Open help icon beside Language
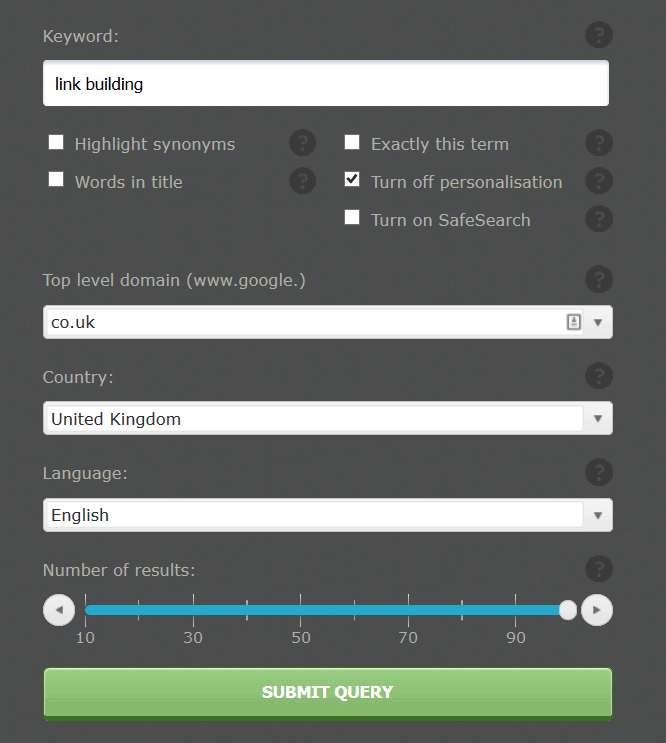 click(599, 472)
